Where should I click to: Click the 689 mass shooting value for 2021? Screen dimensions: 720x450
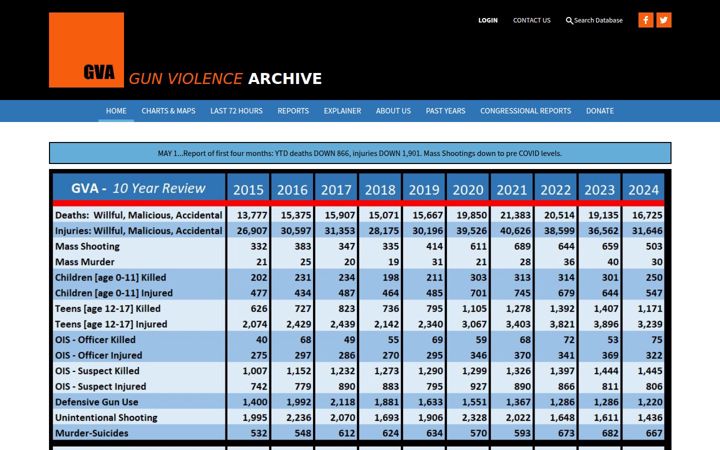pyautogui.click(x=522, y=247)
